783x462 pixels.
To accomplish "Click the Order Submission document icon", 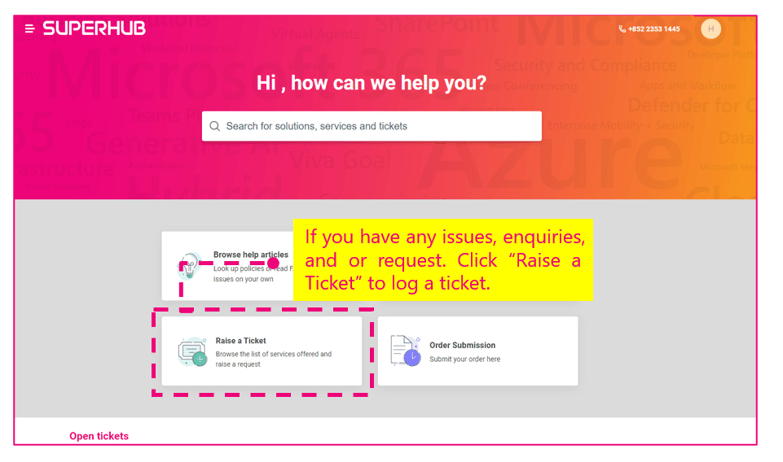I will click(405, 350).
